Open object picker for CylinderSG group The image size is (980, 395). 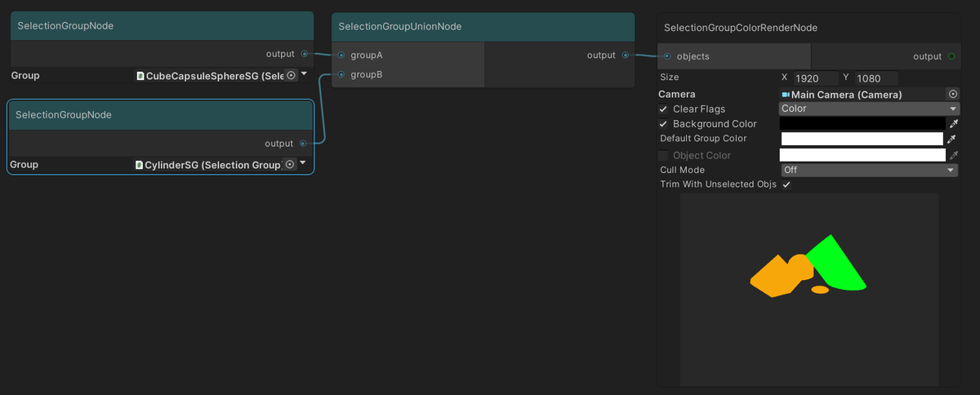[x=289, y=164]
